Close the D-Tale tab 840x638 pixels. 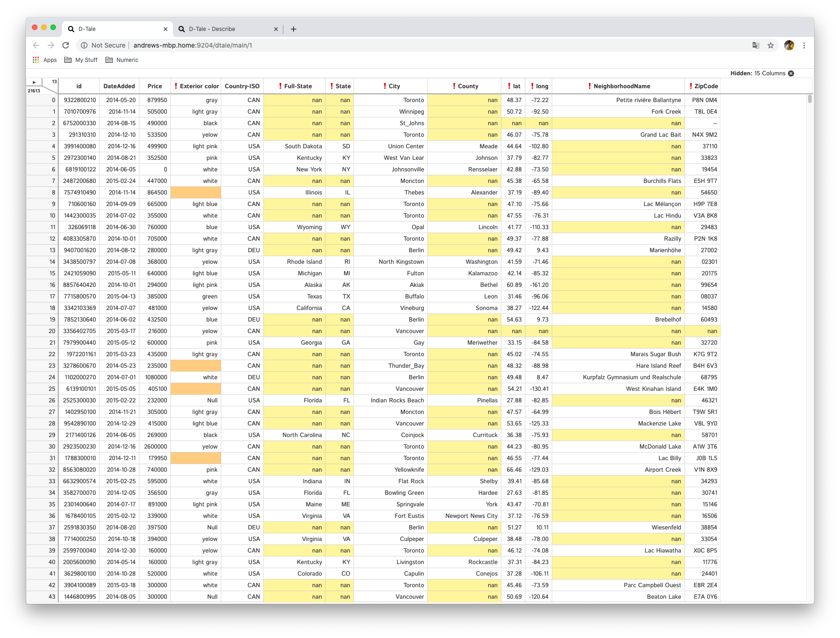(166, 29)
